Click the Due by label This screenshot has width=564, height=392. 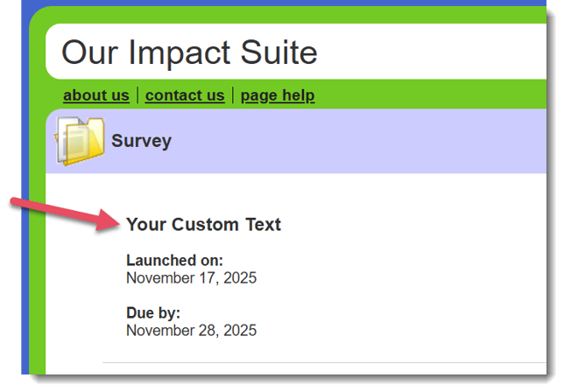(153, 312)
